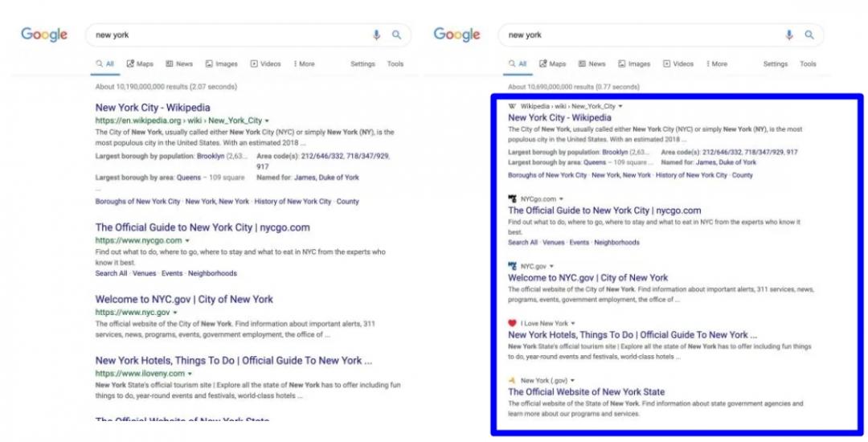Click the magnifier search button on right page

[809, 35]
